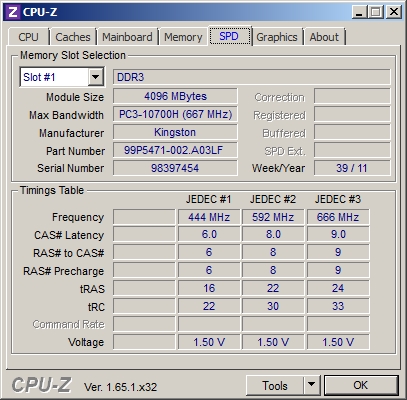Viewport: 407px width, 400px height.
Task: Click the 444 MHz frequency cell
Action: 209,217
